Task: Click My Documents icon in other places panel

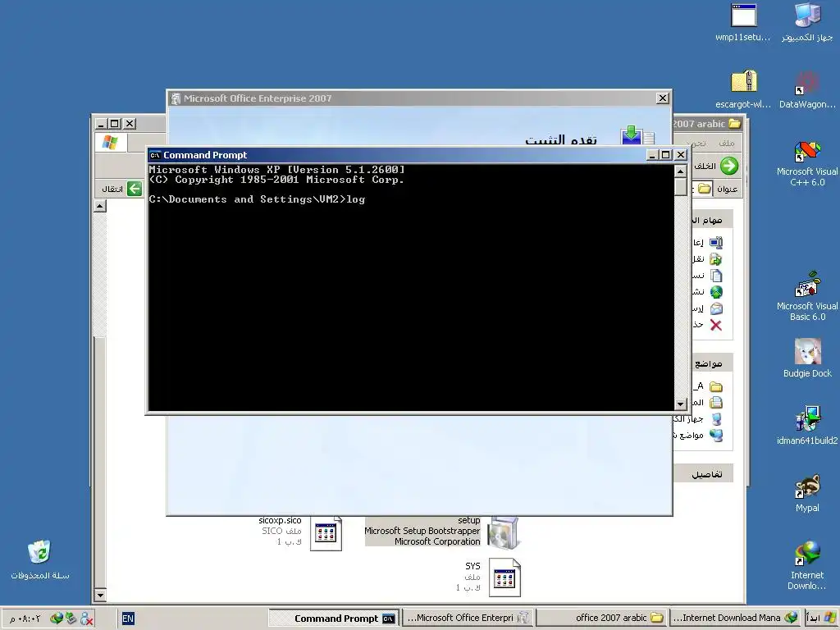Action: click(x=715, y=403)
